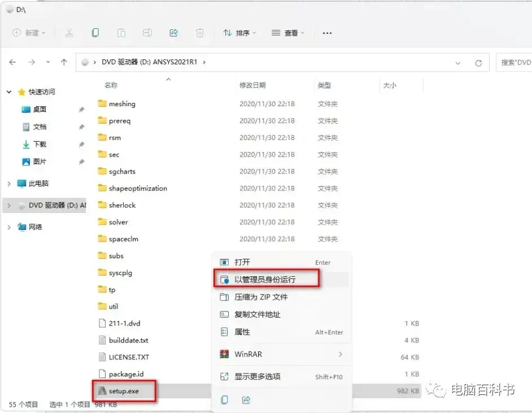
Task: Click the LICENSE.TXT file icon
Action: click(x=102, y=357)
